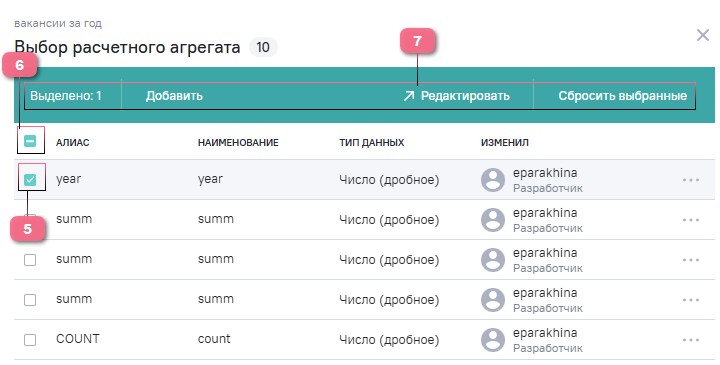Sort by НАИМЕНОВАНИЕ column header
Image resolution: width=720 pixels, height=365 pixels.
click(238, 142)
